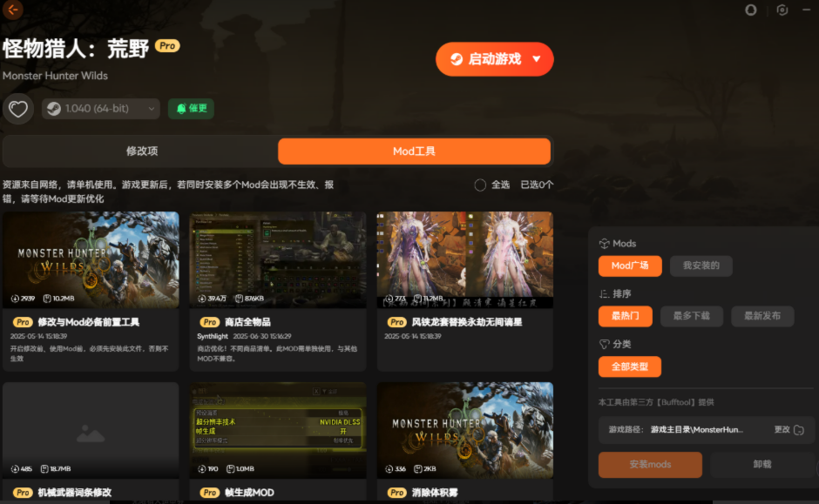Switch to the 修改项 tab

(x=141, y=151)
